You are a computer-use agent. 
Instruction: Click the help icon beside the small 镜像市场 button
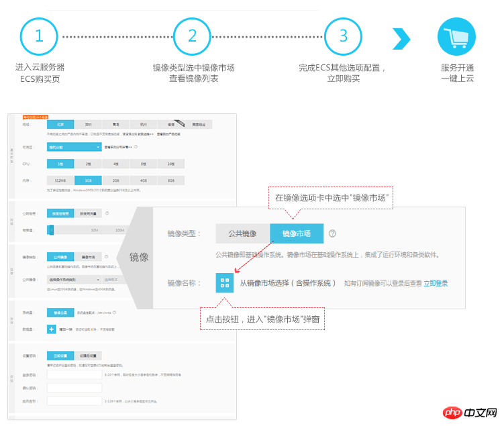tap(107, 256)
